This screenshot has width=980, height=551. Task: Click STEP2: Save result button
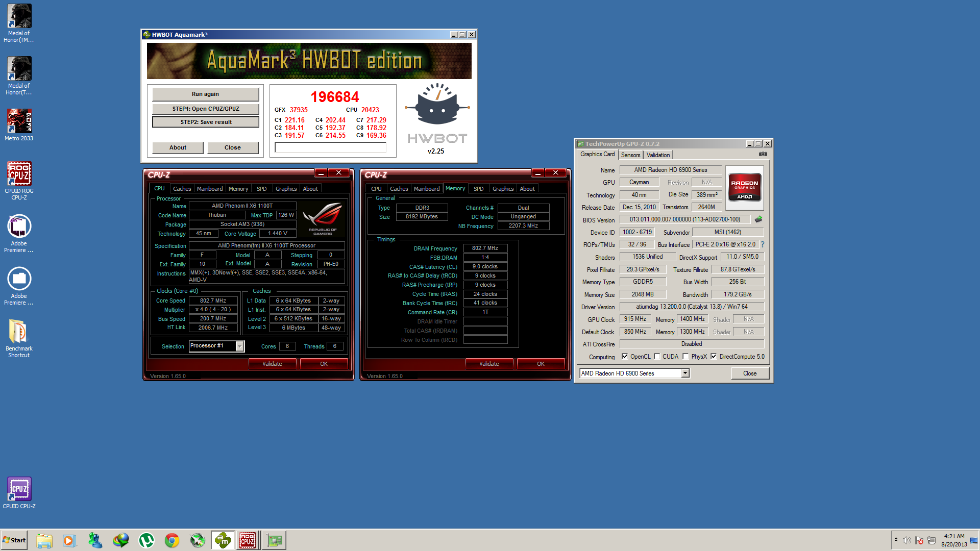coord(206,122)
